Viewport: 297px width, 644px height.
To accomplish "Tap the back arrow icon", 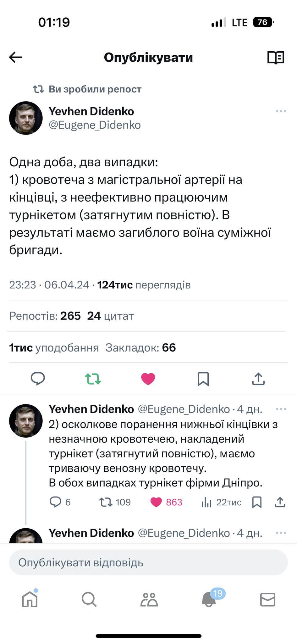I will 15,57.
